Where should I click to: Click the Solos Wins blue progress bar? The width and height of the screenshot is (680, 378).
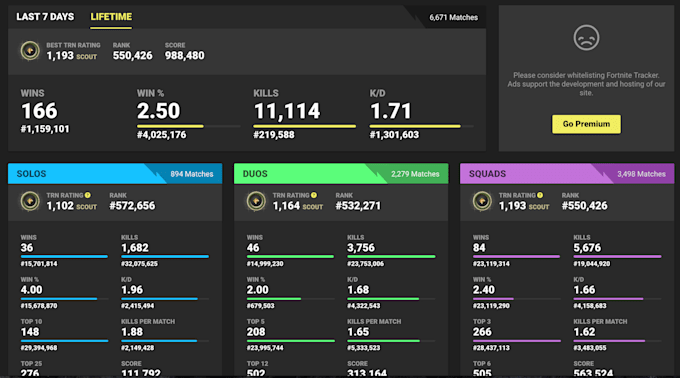tap(64, 256)
